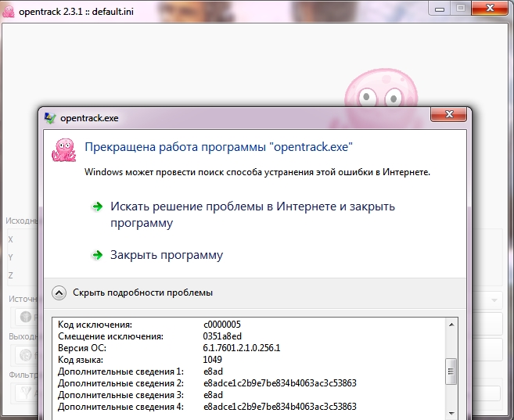Click the opentrack octopus icon in the main title bar

(8, 12)
